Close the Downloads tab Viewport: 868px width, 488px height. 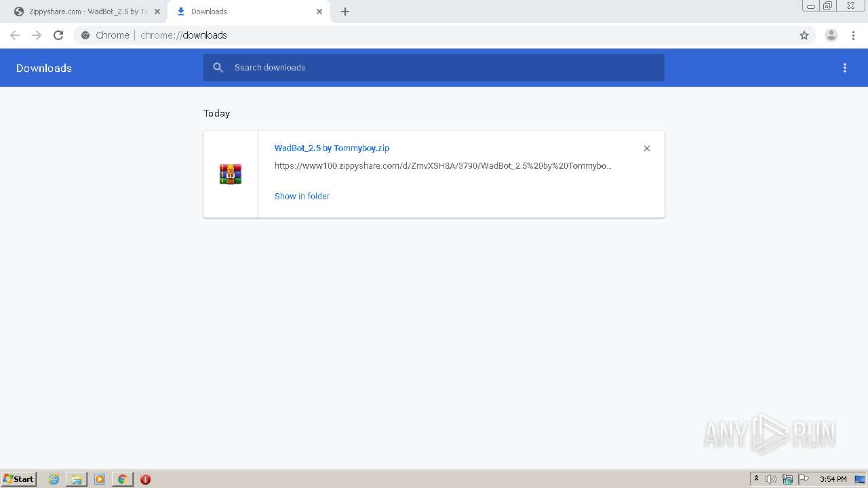(x=319, y=12)
